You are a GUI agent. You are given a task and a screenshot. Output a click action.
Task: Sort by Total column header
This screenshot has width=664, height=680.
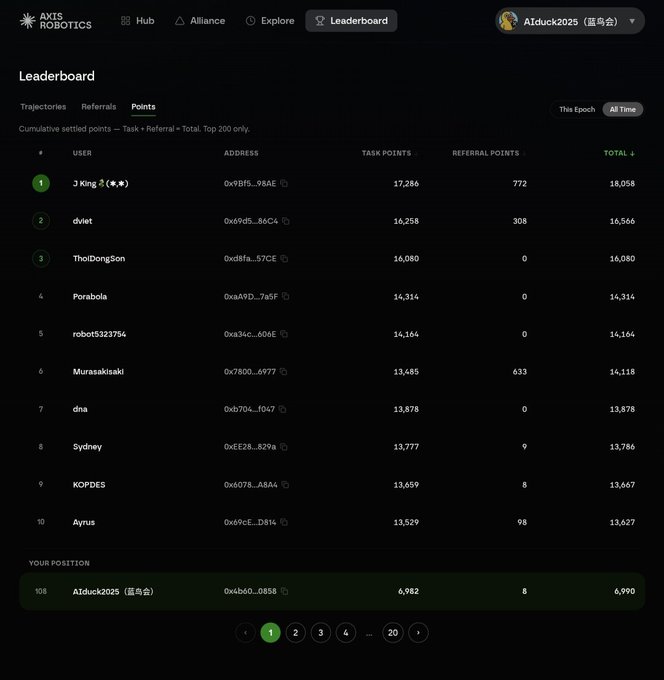[x=619, y=153]
